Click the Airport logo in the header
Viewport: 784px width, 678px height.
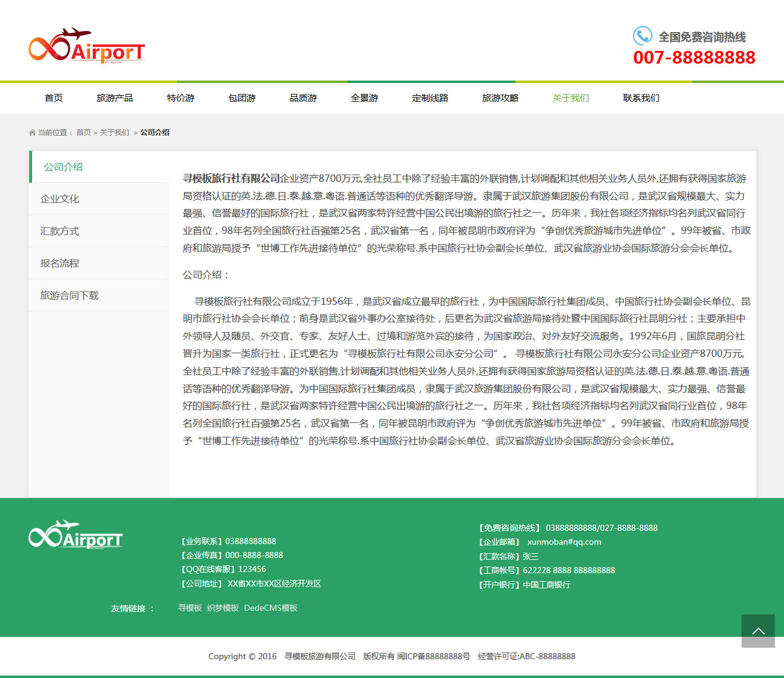coord(87,45)
